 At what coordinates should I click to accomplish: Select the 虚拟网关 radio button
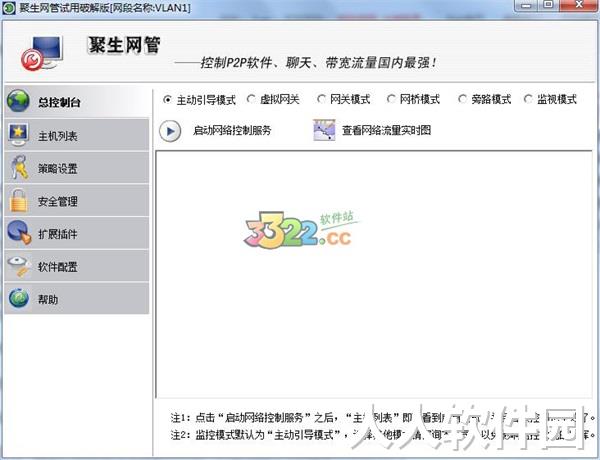[251, 99]
